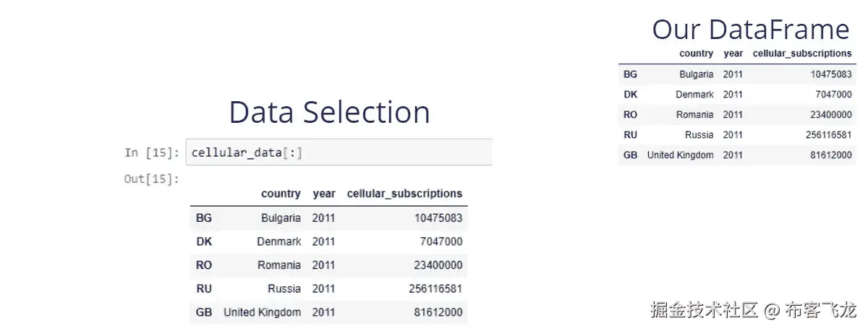The image size is (868, 331).
Task: Click year column header in Out[15] table
Action: (x=324, y=194)
